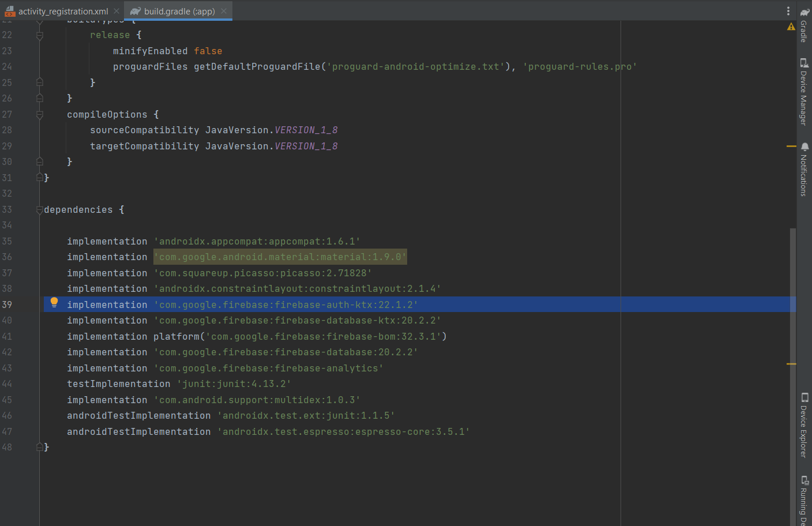Click the picasso:2.71828 dependency string
The height and width of the screenshot is (526, 812).
pyautogui.click(x=263, y=273)
